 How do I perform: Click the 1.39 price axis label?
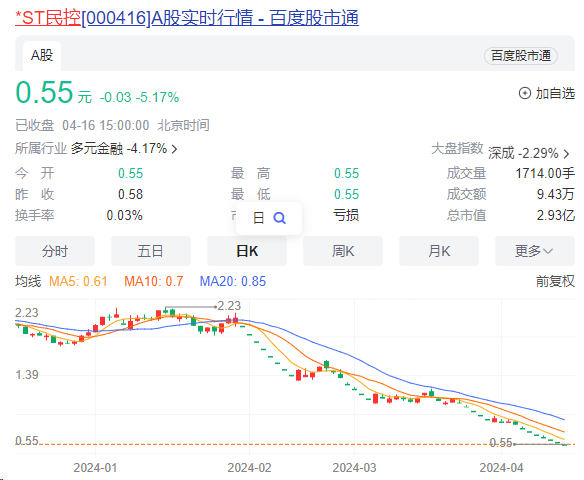[27, 375]
